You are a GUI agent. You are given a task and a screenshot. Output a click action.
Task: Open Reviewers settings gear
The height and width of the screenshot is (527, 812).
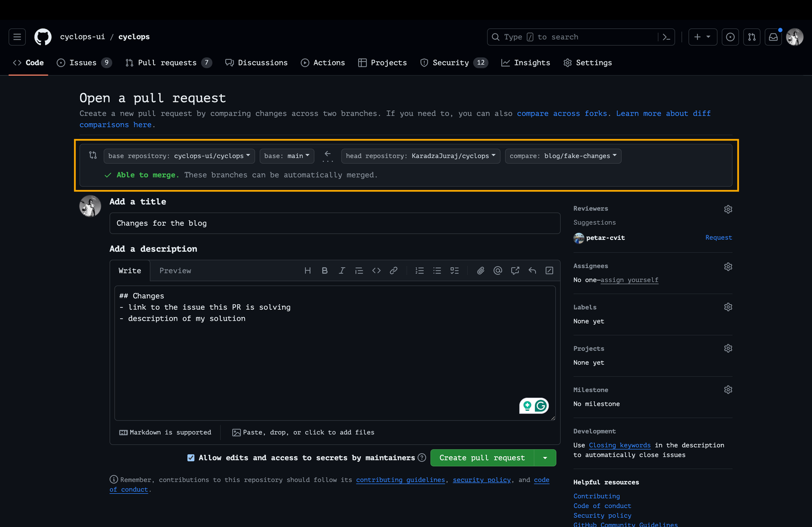[728, 209]
